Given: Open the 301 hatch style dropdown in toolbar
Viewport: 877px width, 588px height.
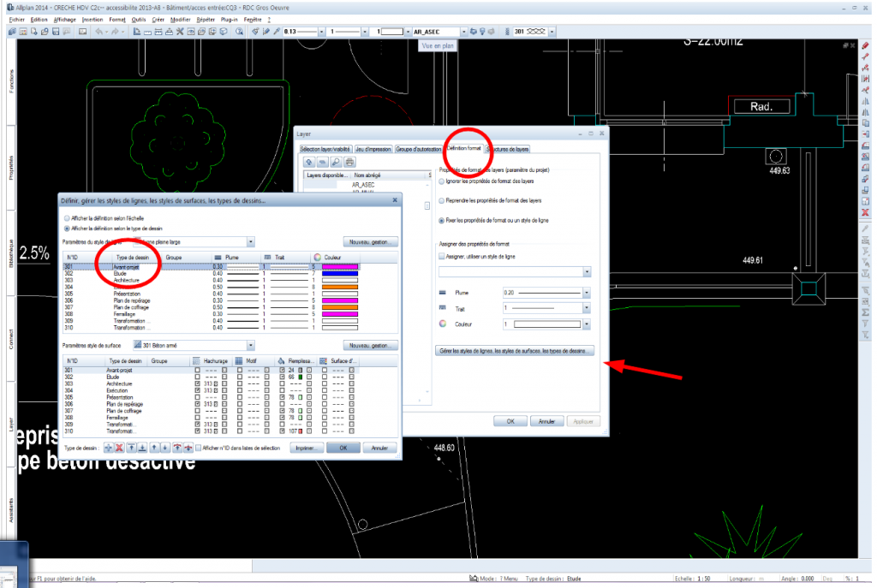Looking at the screenshot, I should point(552,32).
